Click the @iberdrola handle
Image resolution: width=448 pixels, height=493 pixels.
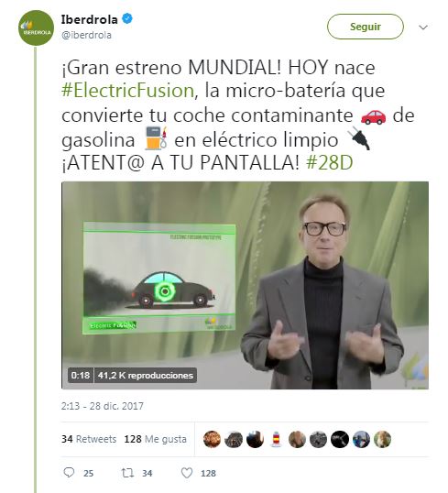[86, 35]
